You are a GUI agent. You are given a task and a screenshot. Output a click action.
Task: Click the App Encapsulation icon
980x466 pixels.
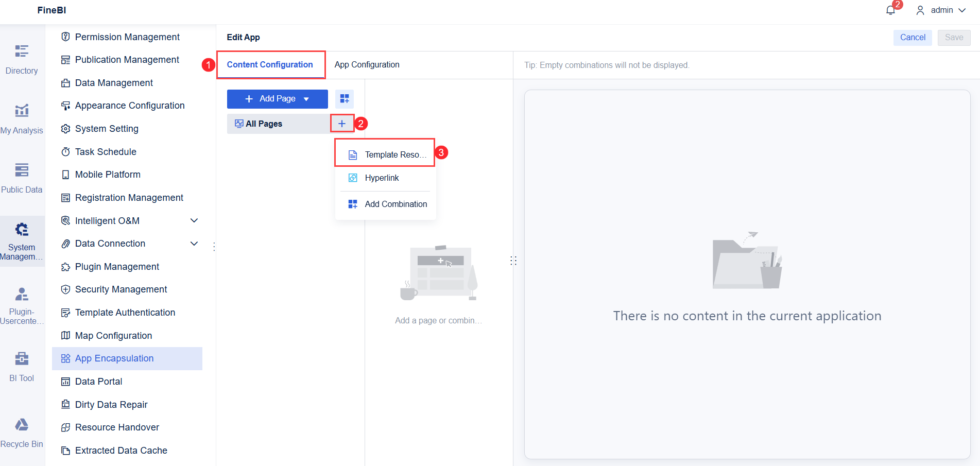pyautogui.click(x=65, y=358)
